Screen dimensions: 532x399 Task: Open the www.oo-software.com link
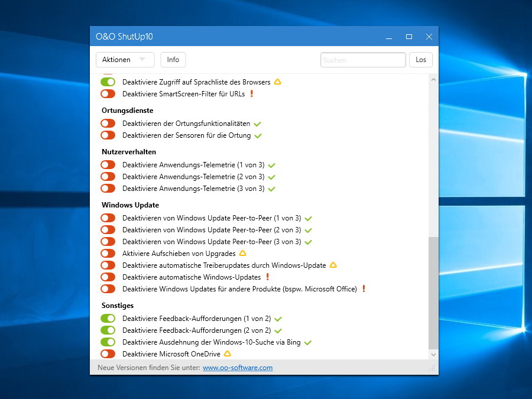238,368
